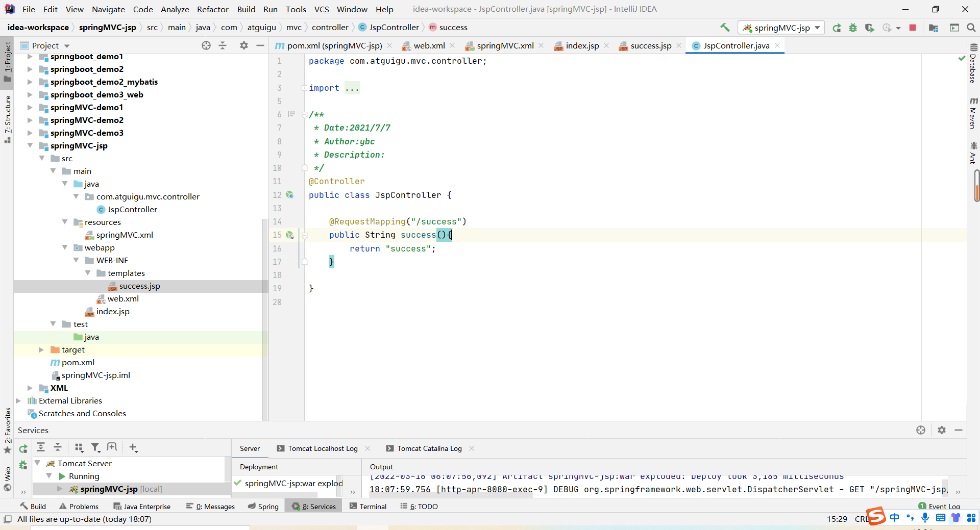Open the Refactor menu

[212, 9]
